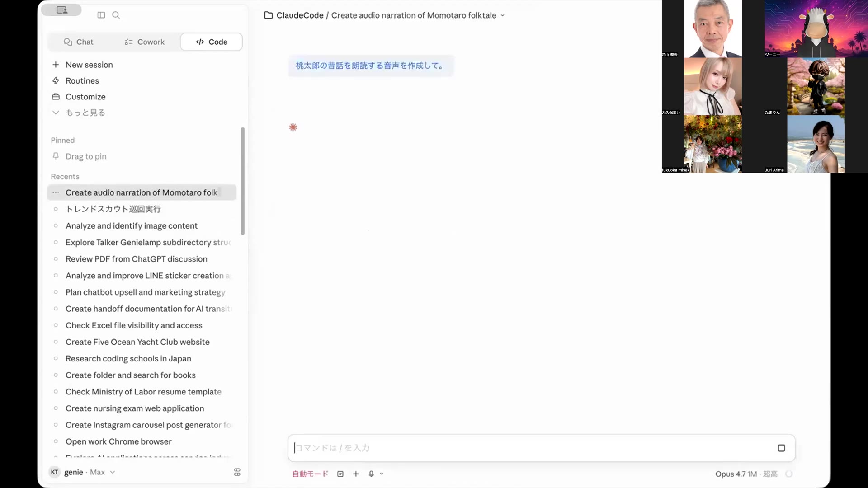Open Create audio narration of Momotaro session
This screenshot has width=868, height=488.
(142, 192)
